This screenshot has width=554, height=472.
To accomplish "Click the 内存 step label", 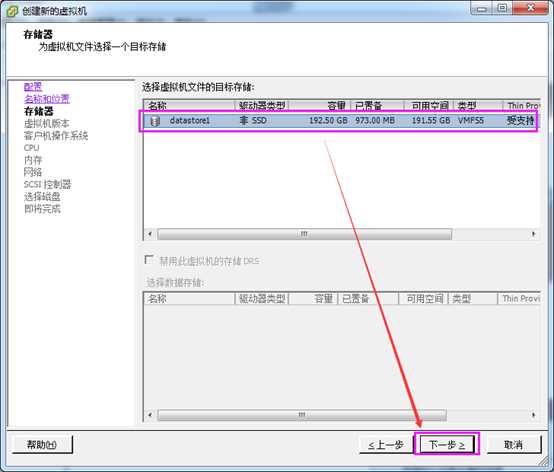I will pyautogui.click(x=33, y=160).
